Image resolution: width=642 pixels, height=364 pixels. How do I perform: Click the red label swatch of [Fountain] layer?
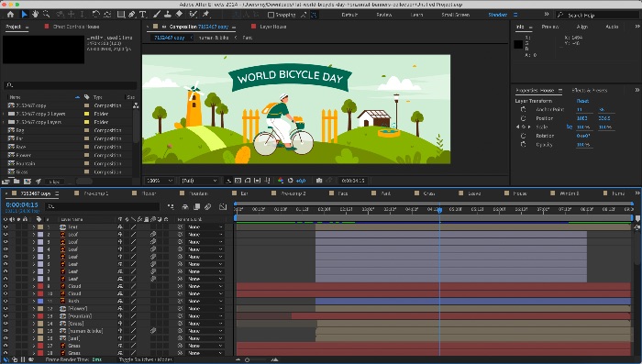click(x=40, y=316)
